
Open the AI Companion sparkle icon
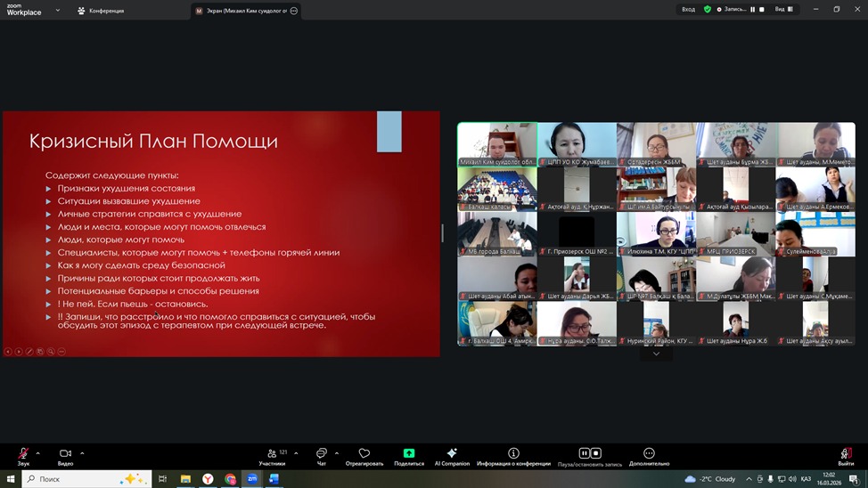click(452, 454)
